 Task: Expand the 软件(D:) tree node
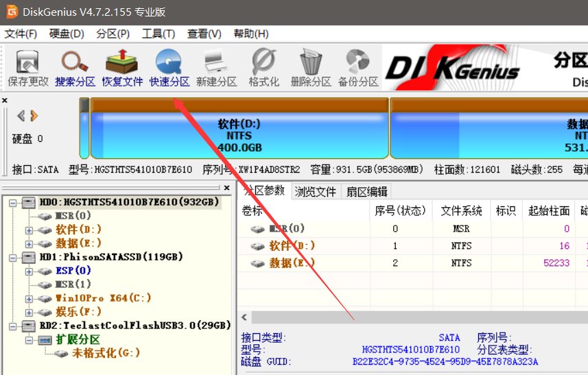pyautogui.click(x=29, y=230)
